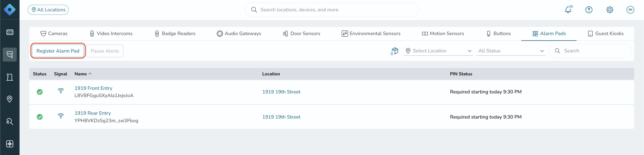Switch to the Guest Kiosks tab

click(606, 34)
